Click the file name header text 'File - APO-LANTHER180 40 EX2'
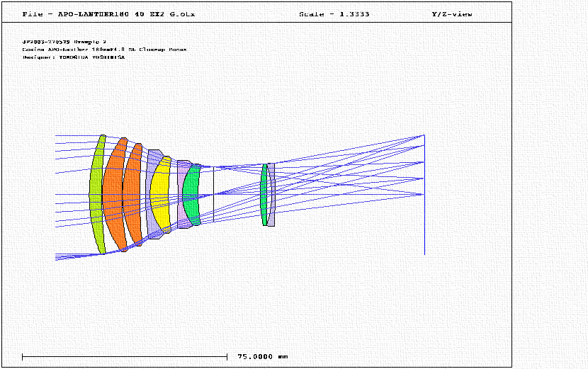 [109, 14]
